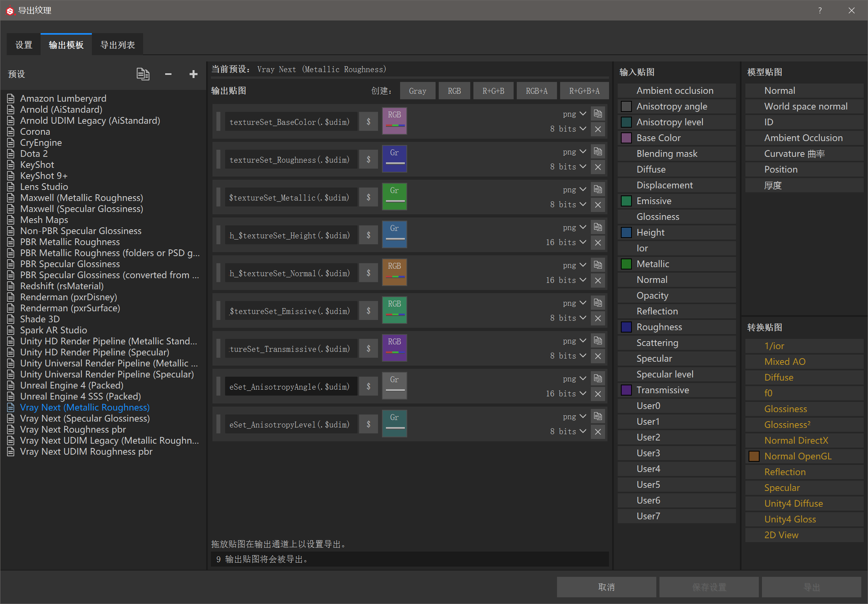Image resolution: width=868 pixels, height=604 pixels.
Task: Select Transmissive in input maps
Action: pos(677,390)
